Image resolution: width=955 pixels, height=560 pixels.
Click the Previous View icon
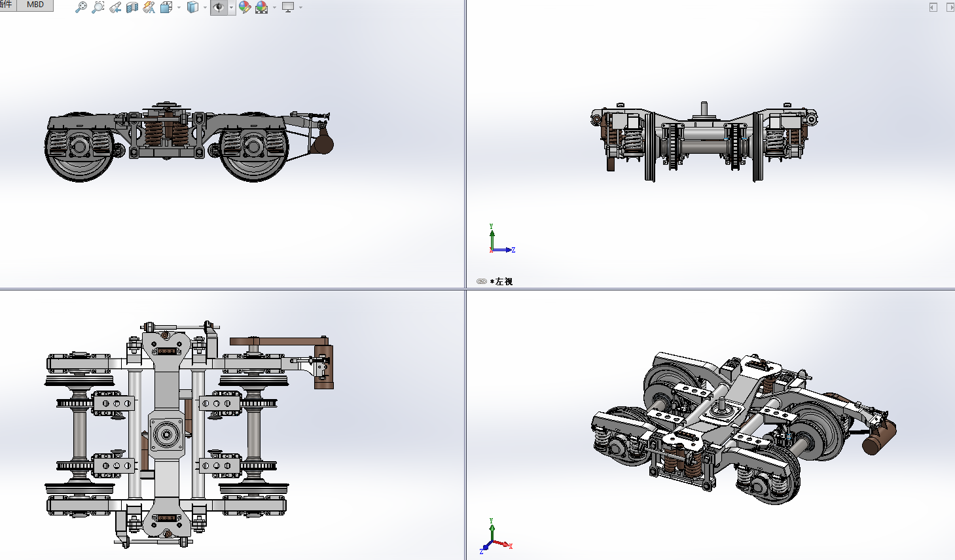(115, 7)
